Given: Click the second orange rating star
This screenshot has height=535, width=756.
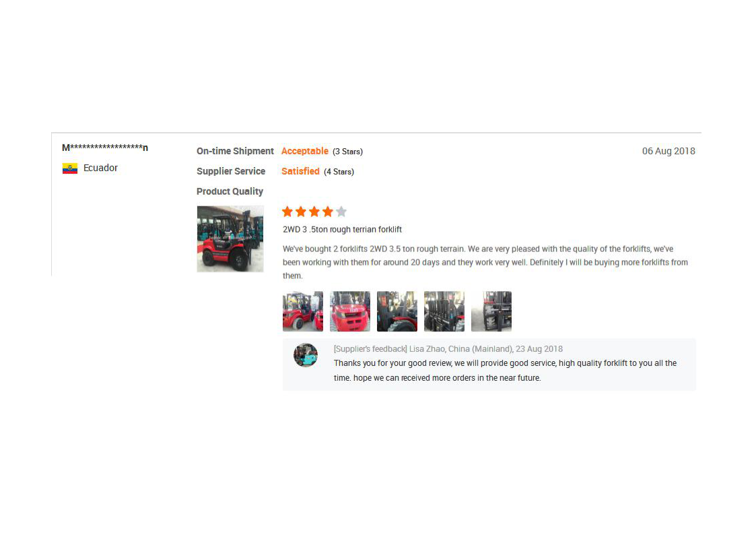Looking at the screenshot, I should point(301,212).
